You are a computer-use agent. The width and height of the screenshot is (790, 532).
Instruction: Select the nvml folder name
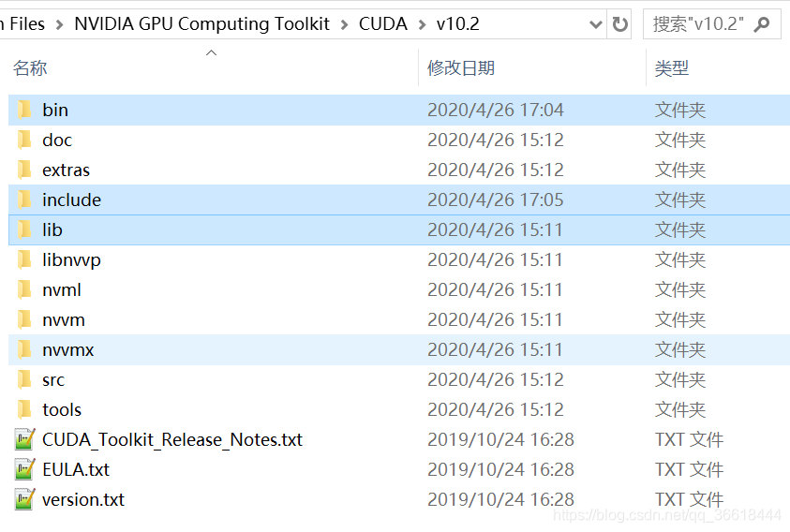tap(62, 289)
